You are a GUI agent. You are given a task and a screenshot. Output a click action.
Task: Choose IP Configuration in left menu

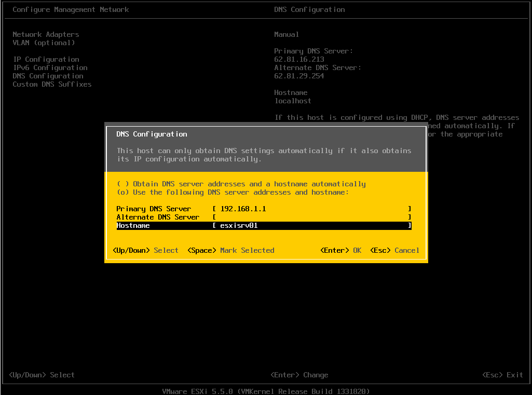click(46, 59)
